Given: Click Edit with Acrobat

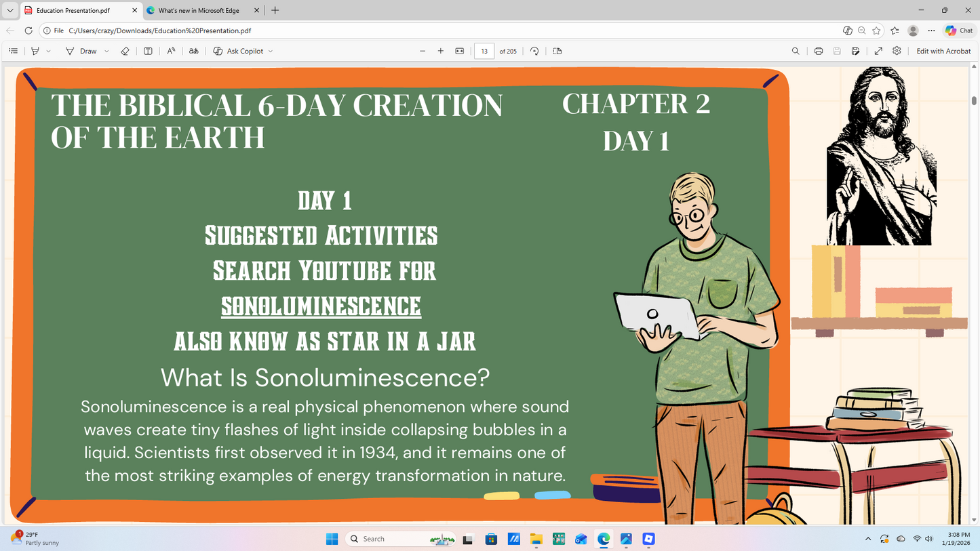Looking at the screenshot, I should (943, 51).
